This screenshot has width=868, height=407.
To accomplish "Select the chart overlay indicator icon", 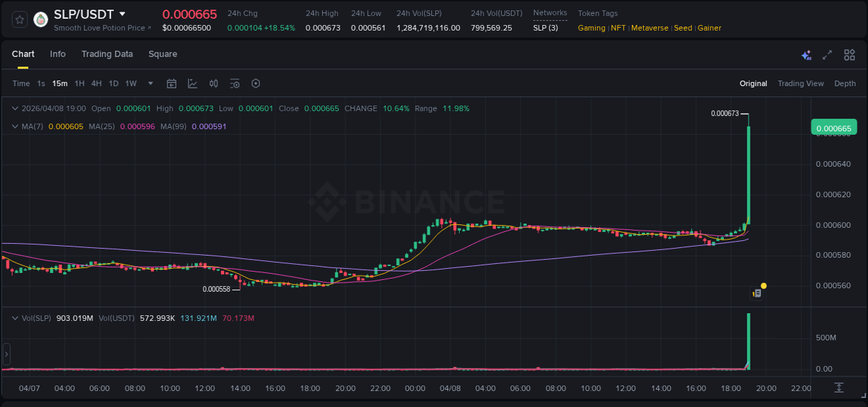I will tap(192, 83).
